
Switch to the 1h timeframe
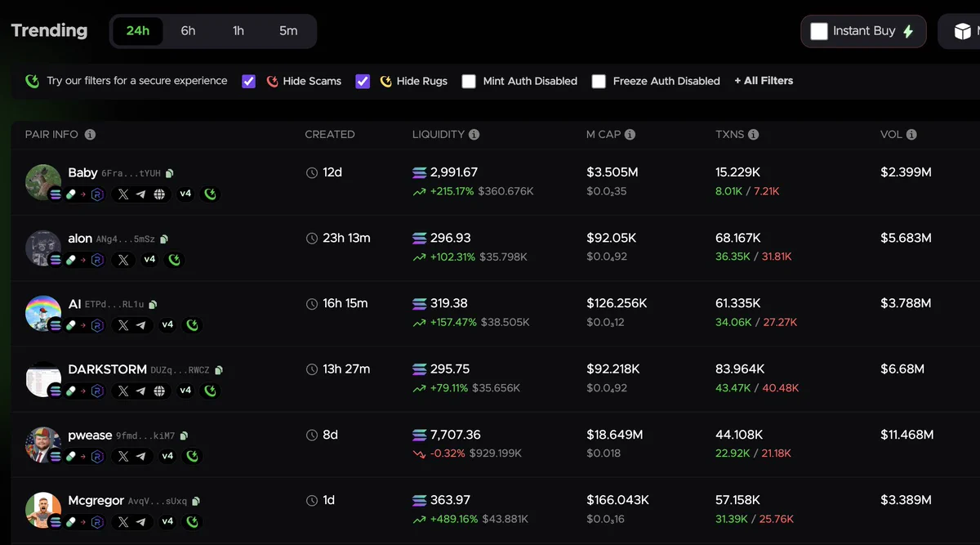pyautogui.click(x=238, y=31)
